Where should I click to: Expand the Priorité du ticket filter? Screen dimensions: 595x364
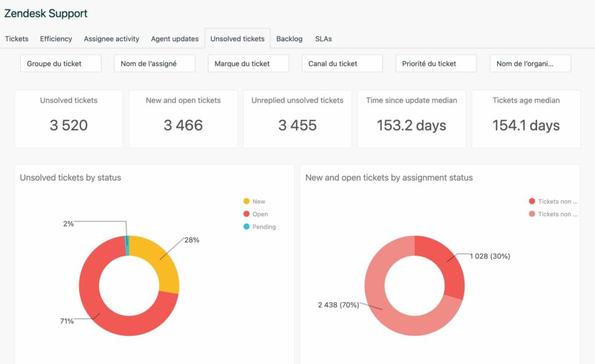pos(436,63)
